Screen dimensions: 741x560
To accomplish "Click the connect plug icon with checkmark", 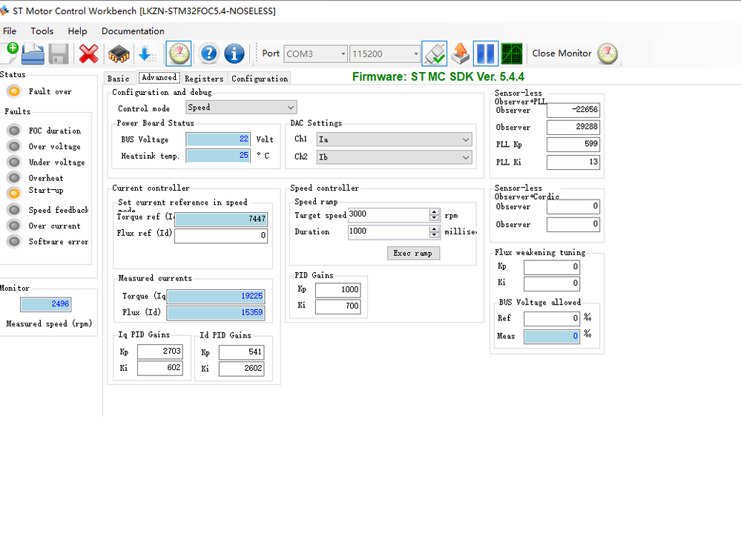I will pyautogui.click(x=435, y=53).
